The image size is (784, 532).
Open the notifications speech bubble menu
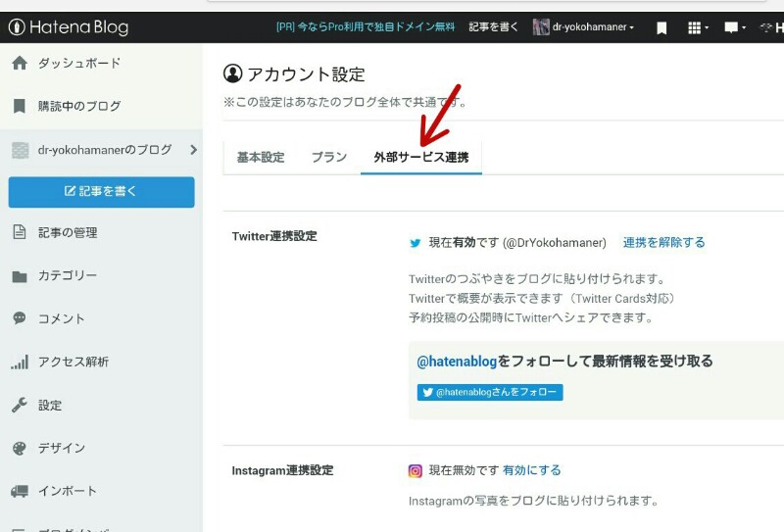point(735,27)
